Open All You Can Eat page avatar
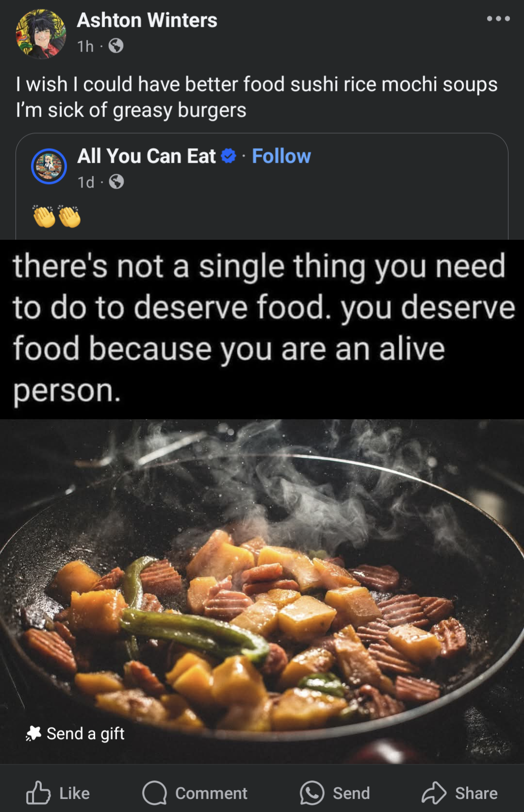 [x=49, y=166]
